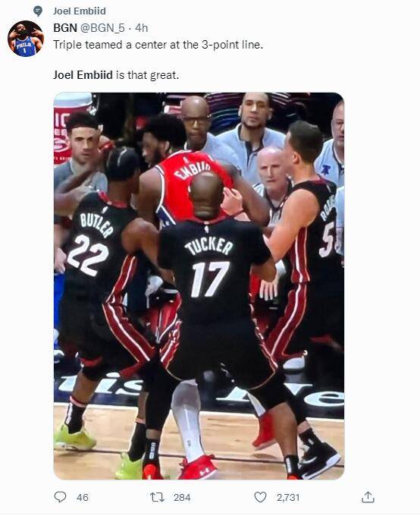Open the Joel Embiid topic label

80,11
